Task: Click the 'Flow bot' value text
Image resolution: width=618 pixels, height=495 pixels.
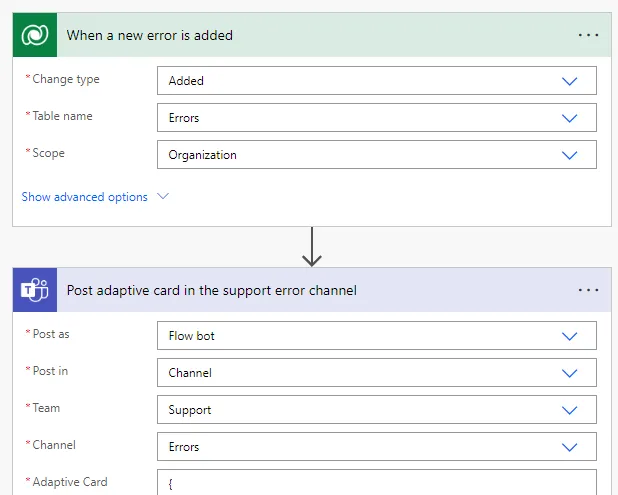Action: (192, 336)
